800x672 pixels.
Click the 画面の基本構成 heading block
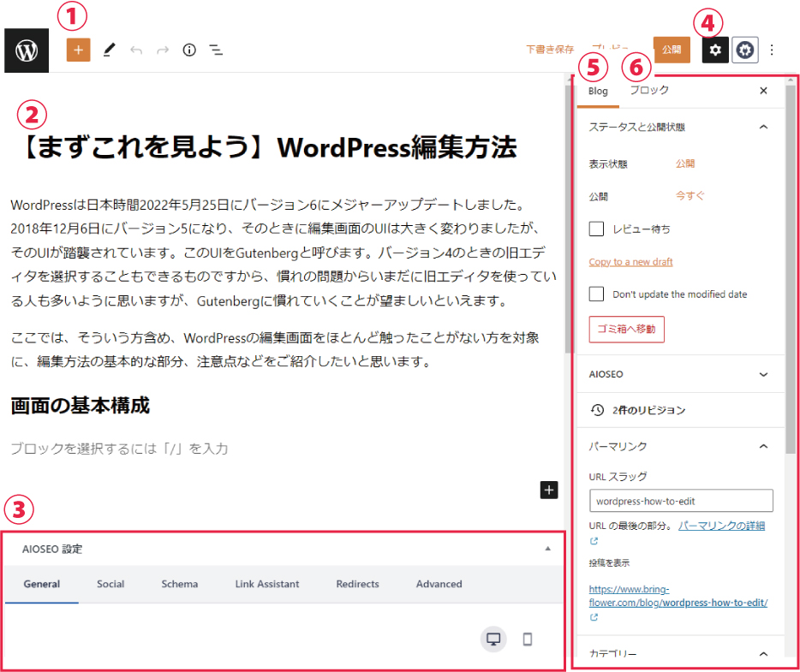click(81, 406)
